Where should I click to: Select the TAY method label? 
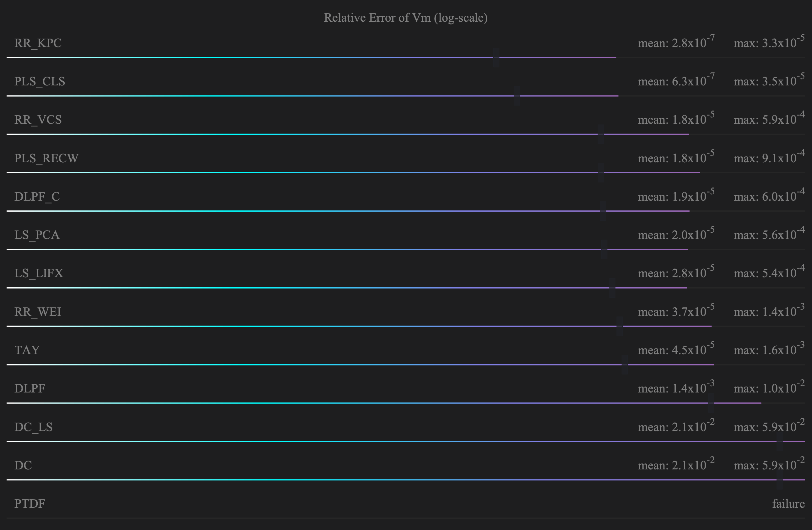coord(27,350)
